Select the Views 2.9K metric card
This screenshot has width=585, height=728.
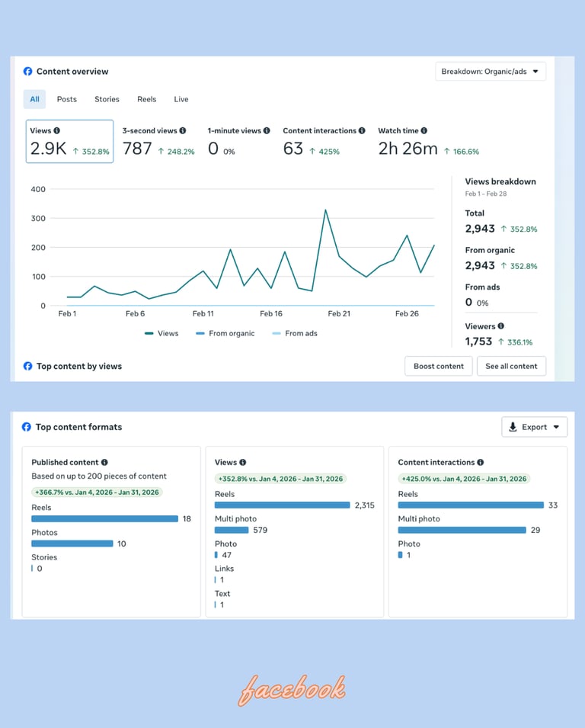point(69,142)
